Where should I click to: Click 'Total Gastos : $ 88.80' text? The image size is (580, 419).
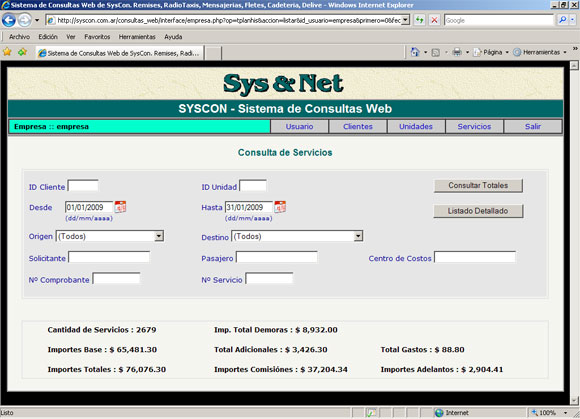click(422, 349)
